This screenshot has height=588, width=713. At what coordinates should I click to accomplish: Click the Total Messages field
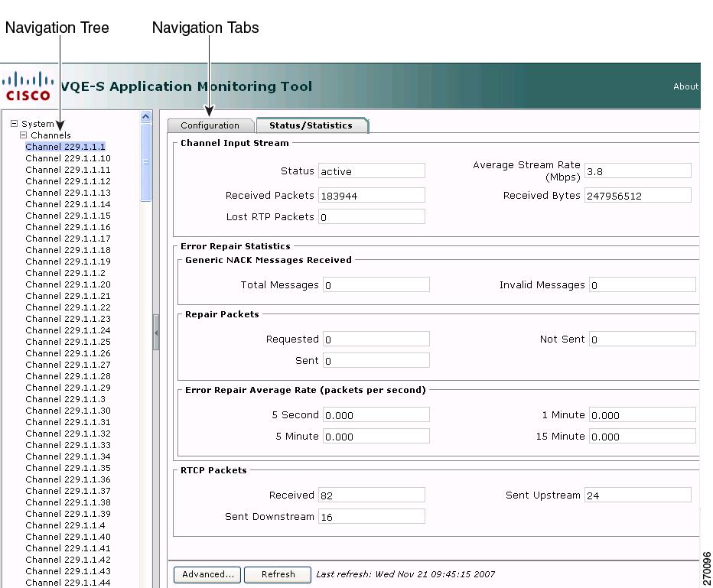tap(376, 285)
